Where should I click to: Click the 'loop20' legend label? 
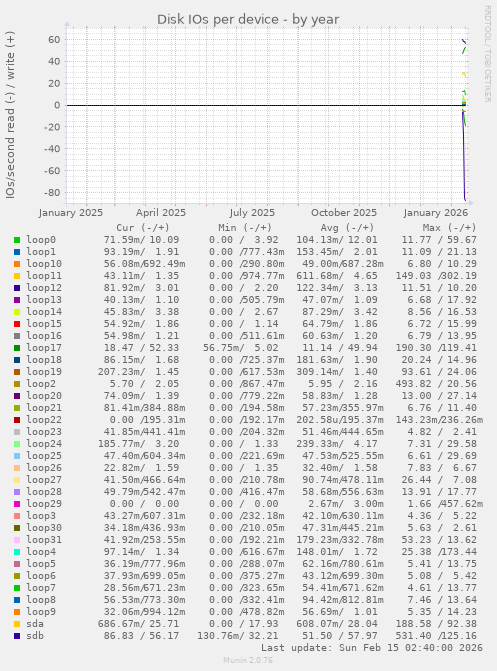(44, 396)
